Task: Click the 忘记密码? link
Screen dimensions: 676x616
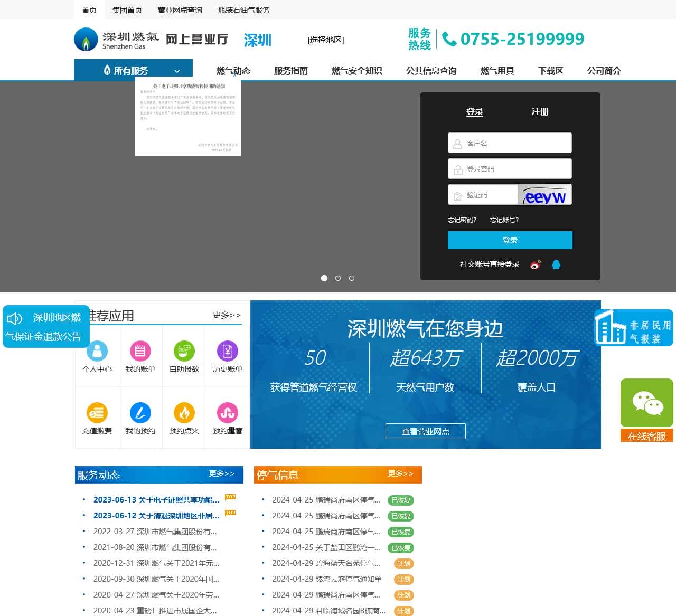Action: [x=462, y=220]
